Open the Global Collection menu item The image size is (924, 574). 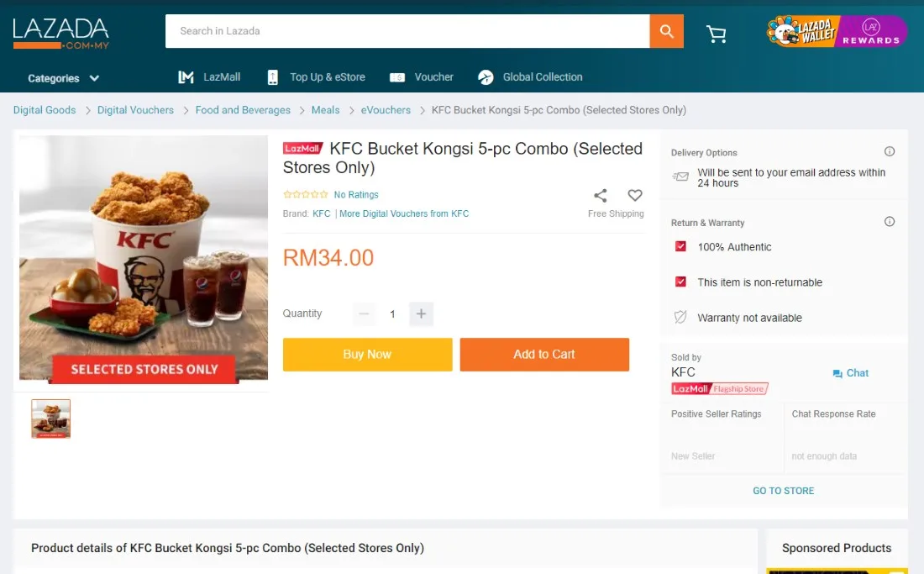(530, 77)
